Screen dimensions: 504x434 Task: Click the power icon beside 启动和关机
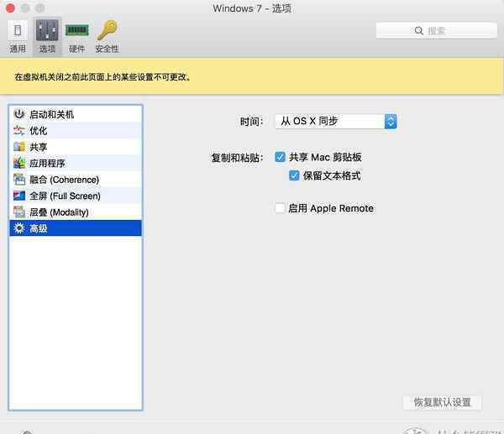[19, 114]
